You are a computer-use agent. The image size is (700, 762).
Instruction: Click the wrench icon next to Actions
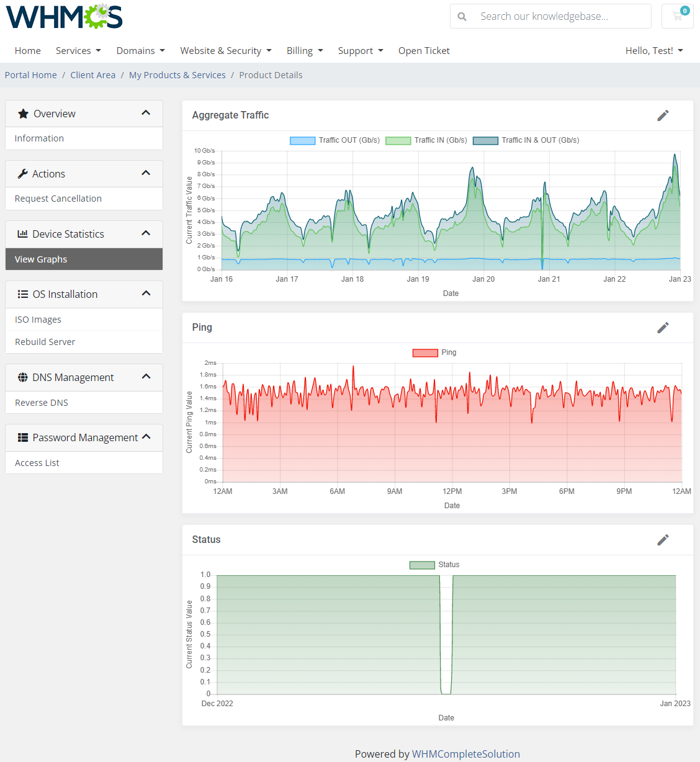point(22,174)
